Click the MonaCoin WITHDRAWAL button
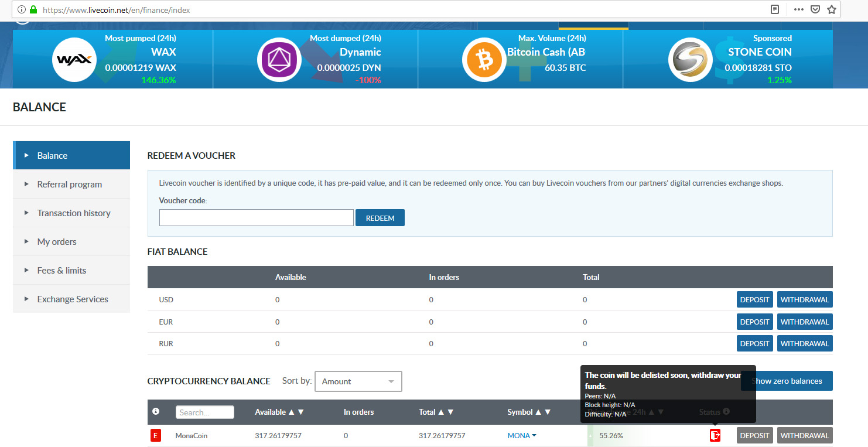 pyautogui.click(x=805, y=435)
